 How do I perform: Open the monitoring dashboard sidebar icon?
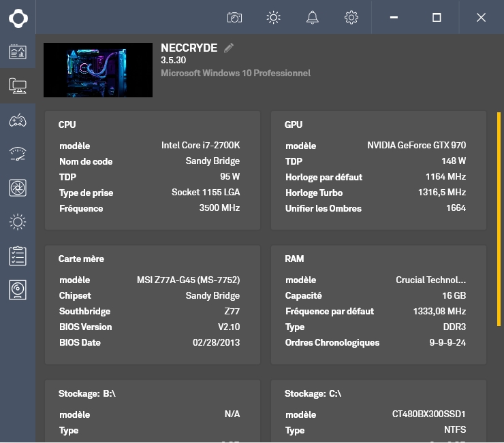(x=18, y=52)
